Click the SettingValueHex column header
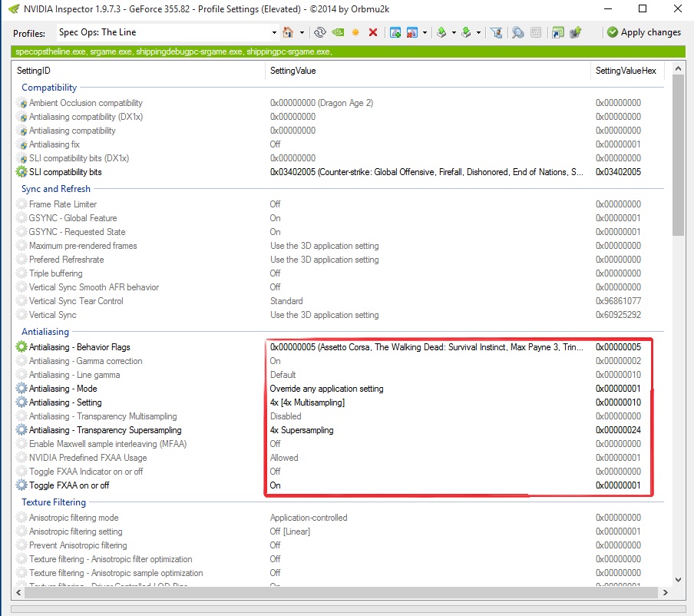 [628, 71]
